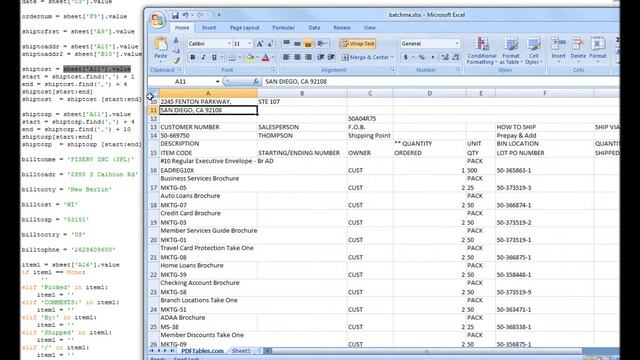Toggle Bold formatting
The image size is (640, 360).
(x=193, y=58)
